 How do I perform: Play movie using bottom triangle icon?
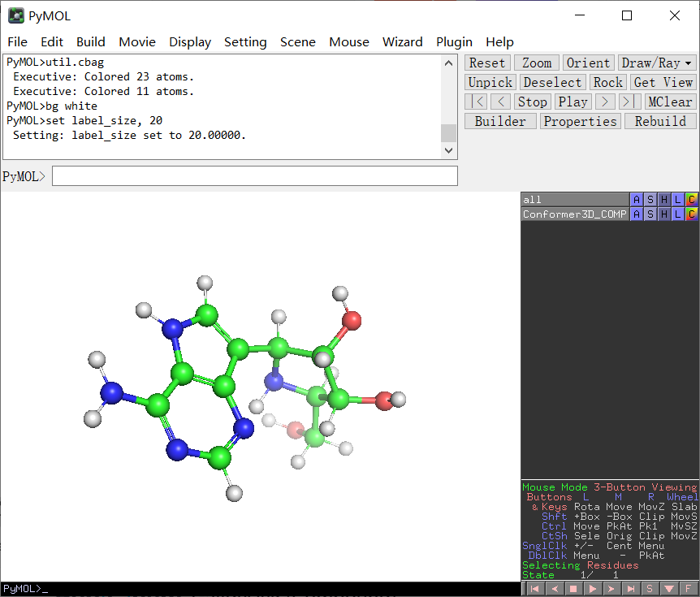(x=593, y=589)
